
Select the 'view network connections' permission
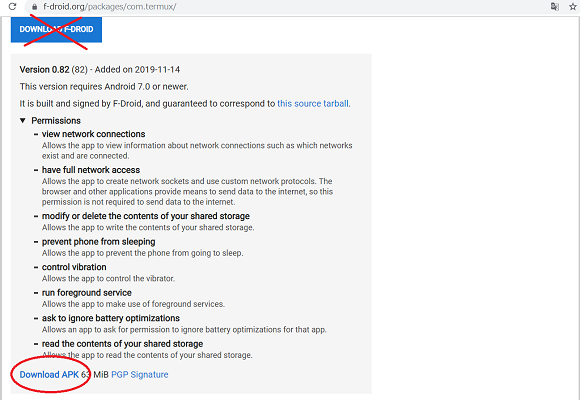coord(94,134)
